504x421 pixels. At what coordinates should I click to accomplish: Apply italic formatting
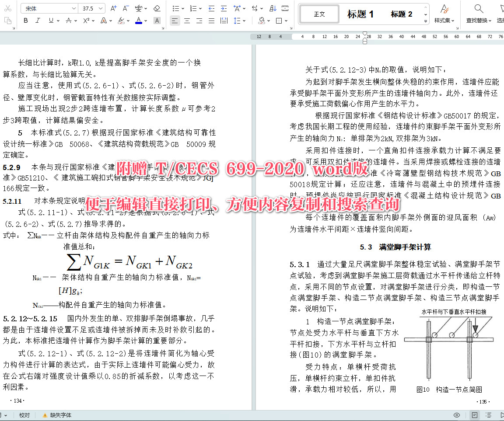(38, 21)
